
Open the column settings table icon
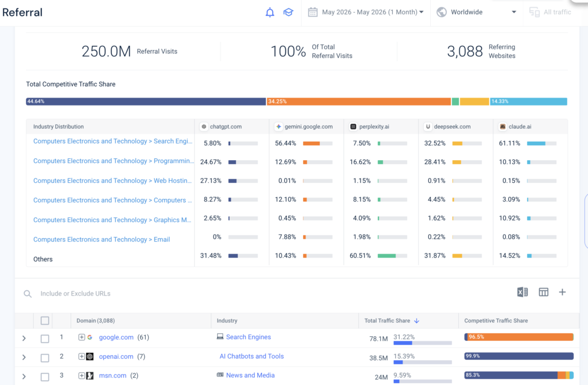coord(543,292)
